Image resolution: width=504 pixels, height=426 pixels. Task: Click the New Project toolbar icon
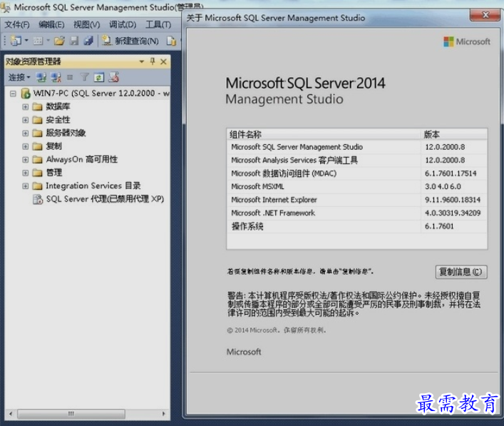(16, 41)
